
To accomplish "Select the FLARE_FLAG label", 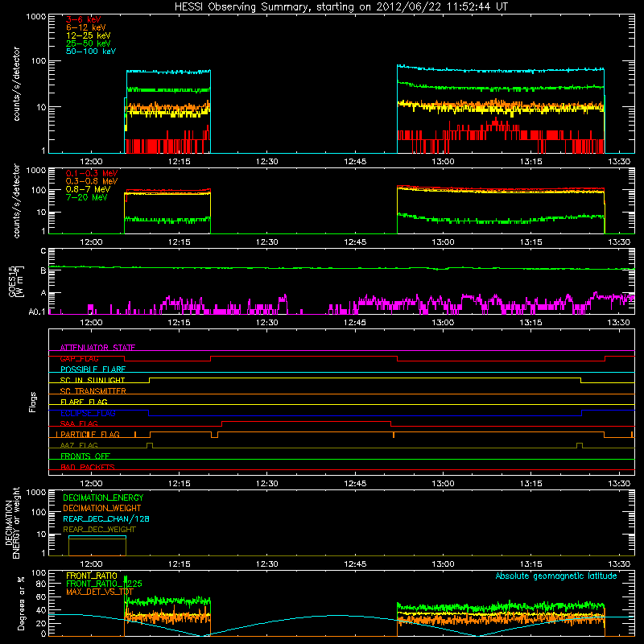I will (84, 402).
